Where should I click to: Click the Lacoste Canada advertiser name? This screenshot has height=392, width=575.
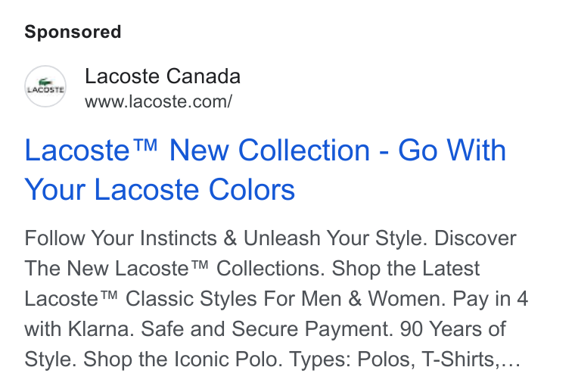pos(163,76)
